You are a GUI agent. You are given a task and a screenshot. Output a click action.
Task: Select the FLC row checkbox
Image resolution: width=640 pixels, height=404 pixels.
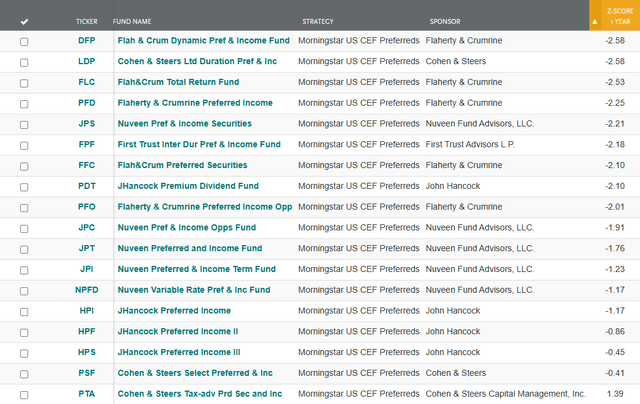(x=24, y=83)
